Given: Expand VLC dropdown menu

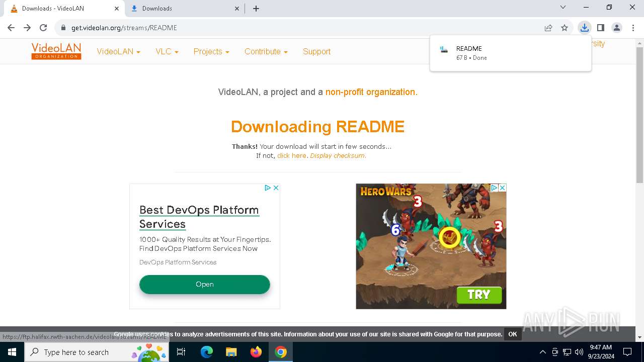Looking at the screenshot, I should pos(167,51).
